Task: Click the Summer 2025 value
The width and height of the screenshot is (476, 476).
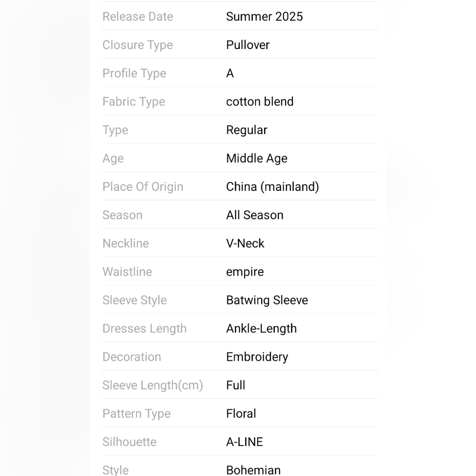Action: point(264,16)
